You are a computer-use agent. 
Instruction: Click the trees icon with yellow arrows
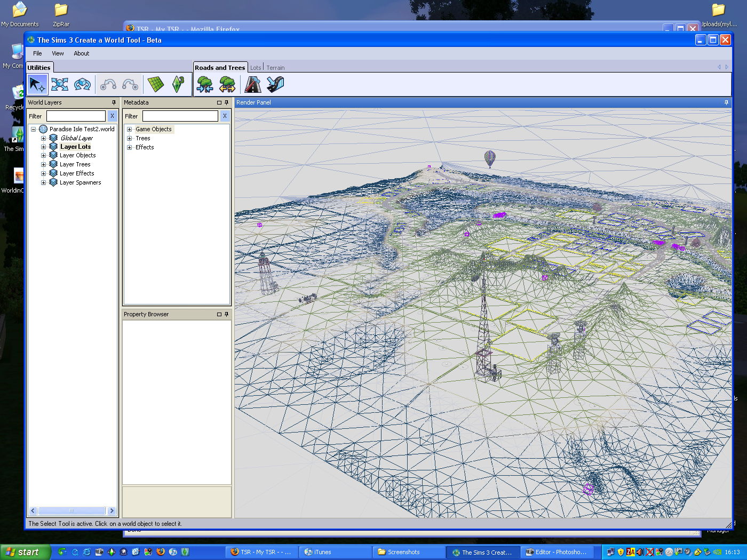[x=227, y=84]
